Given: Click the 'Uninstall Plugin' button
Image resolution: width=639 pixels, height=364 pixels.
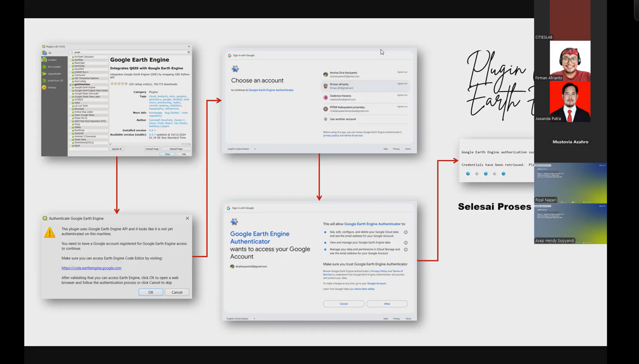Looking at the screenshot, I should (x=152, y=149).
